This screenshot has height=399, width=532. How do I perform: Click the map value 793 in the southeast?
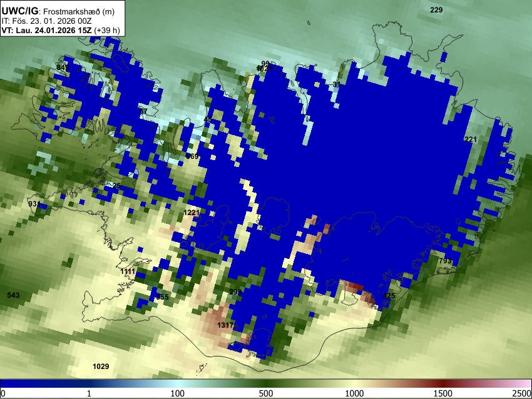(445, 261)
